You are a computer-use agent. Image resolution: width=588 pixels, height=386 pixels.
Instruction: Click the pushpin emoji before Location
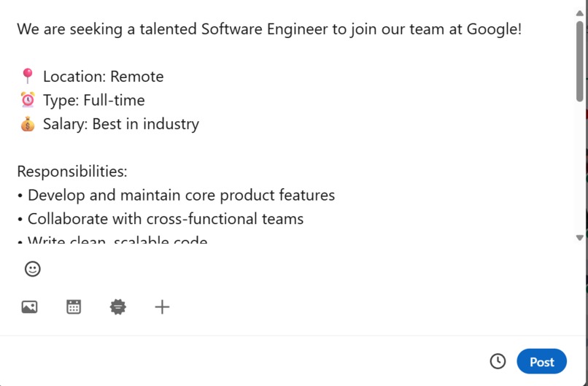click(x=28, y=76)
